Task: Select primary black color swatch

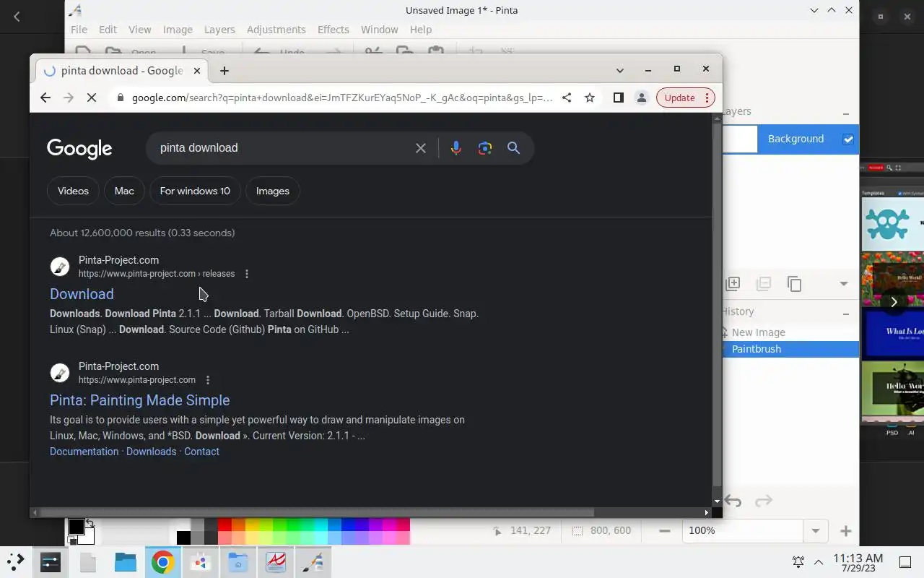Action: pos(76,527)
